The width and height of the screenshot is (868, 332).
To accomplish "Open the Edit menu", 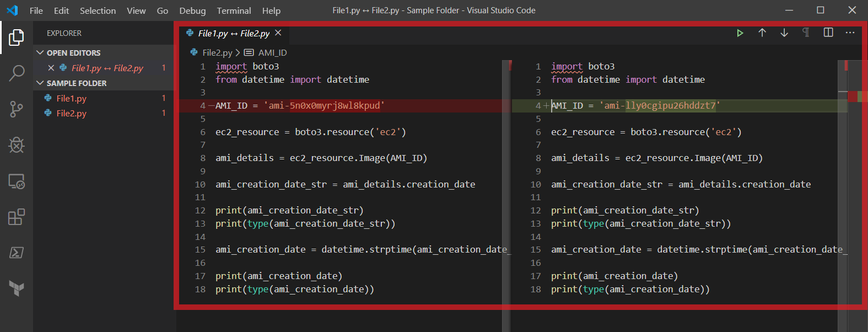I will pos(61,10).
